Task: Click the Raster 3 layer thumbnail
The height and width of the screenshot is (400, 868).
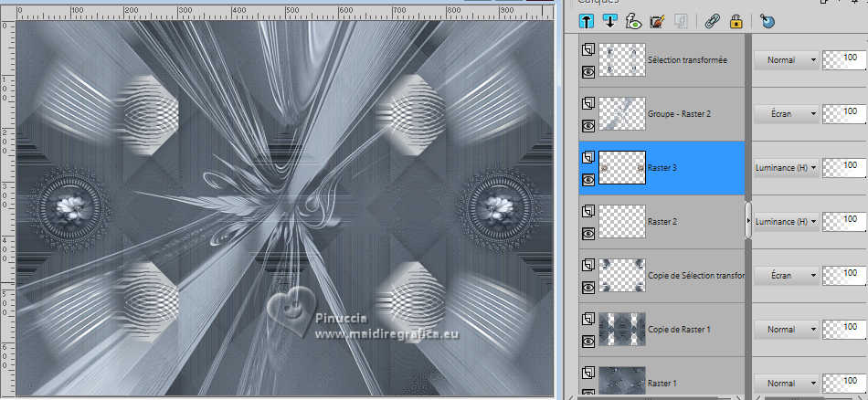Action: point(622,168)
